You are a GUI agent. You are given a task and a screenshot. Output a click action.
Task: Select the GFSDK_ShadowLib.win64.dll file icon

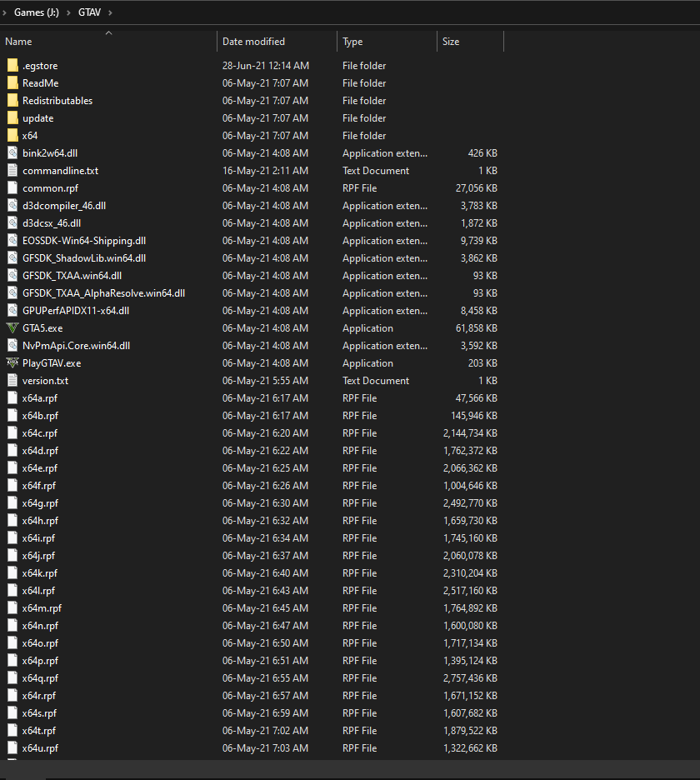[13, 258]
